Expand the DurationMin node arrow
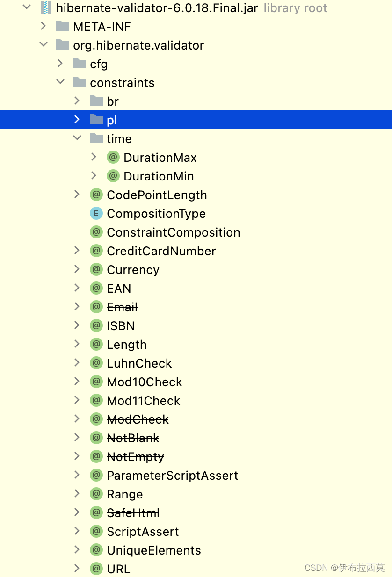The height and width of the screenshot is (577, 392). coord(94,175)
